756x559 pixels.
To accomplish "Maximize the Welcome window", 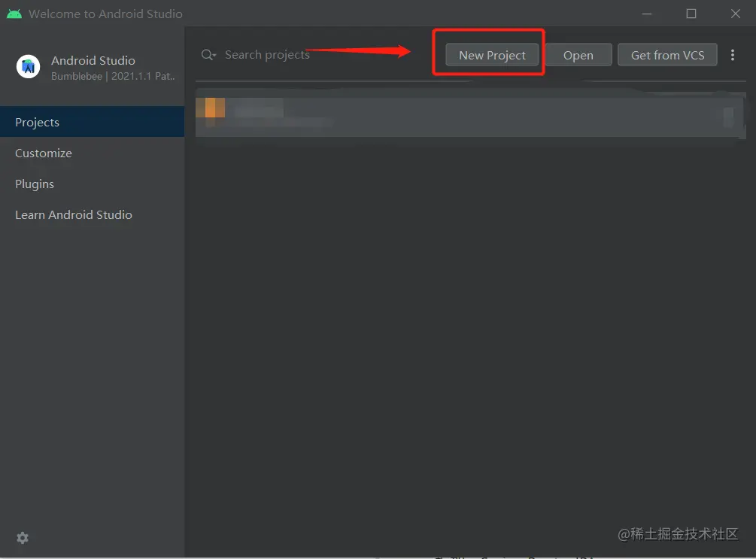I will click(x=691, y=14).
